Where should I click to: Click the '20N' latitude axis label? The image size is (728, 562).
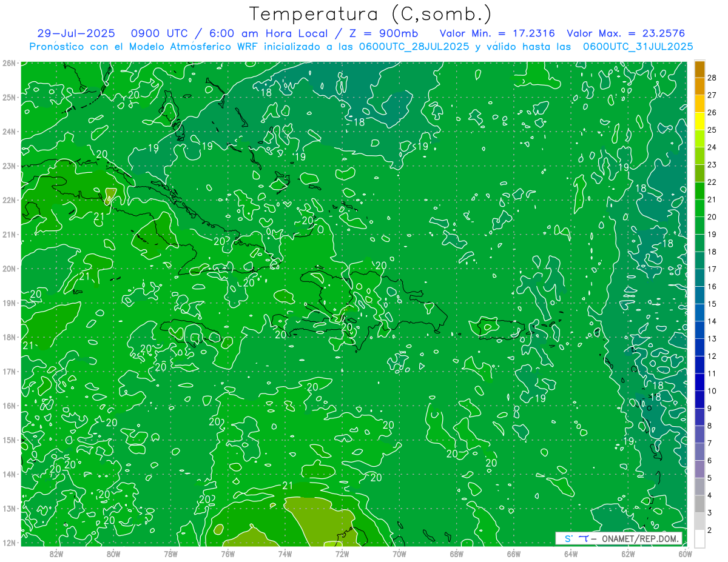(x=8, y=269)
